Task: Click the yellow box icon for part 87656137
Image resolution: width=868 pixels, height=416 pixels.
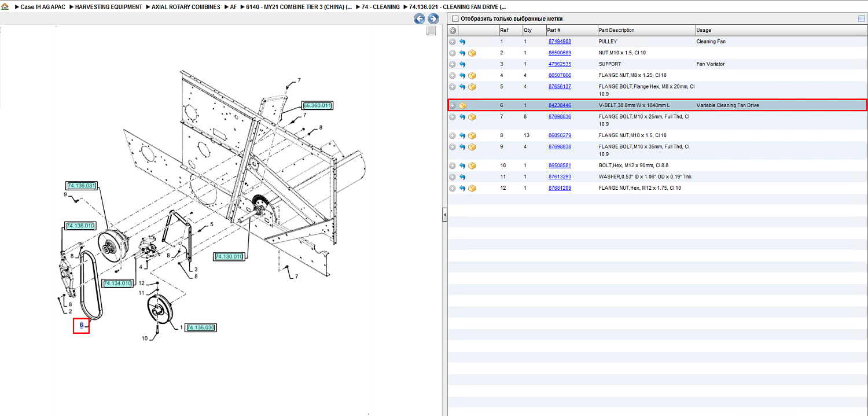Action: (x=472, y=87)
